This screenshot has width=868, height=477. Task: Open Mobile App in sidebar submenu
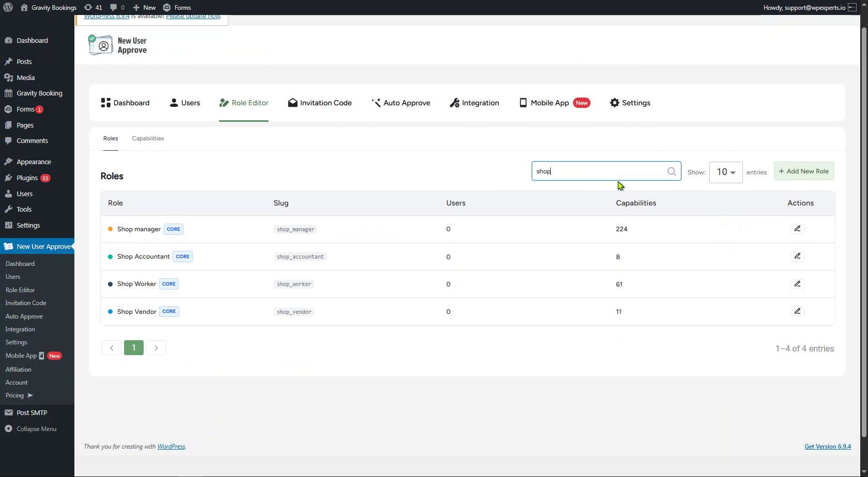(34, 356)
